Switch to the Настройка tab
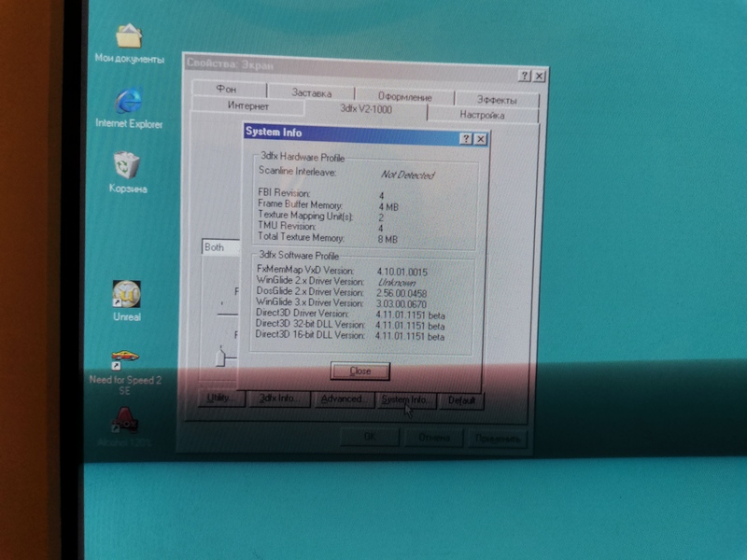This screenshot has width=747, height=560. pos(482,115)
